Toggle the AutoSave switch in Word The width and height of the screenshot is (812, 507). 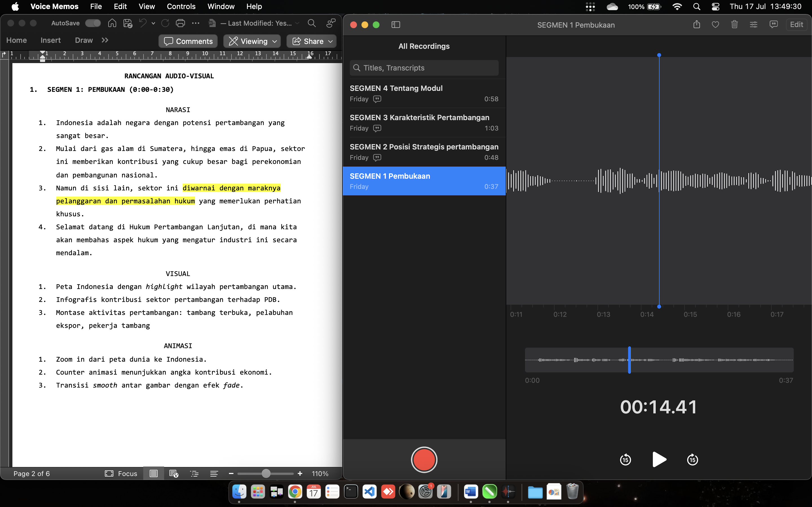click(x=92, y=23)
